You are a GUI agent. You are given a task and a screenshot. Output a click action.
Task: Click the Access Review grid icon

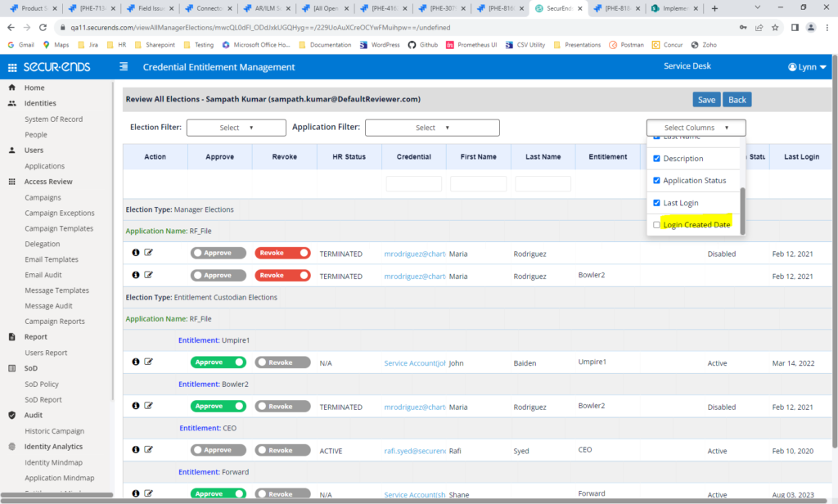pos(11,182)
